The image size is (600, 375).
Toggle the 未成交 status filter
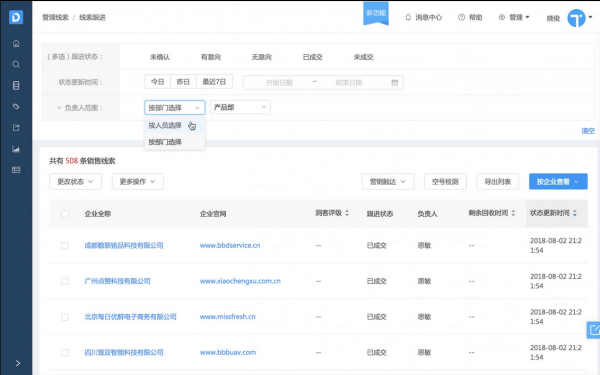tap(364, 57)
